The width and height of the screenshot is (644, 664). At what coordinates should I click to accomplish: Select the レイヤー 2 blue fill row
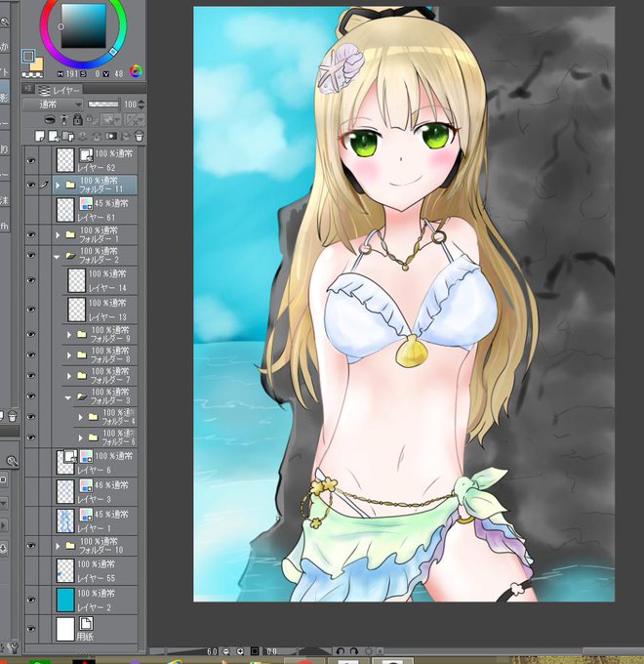click(95, 601)
